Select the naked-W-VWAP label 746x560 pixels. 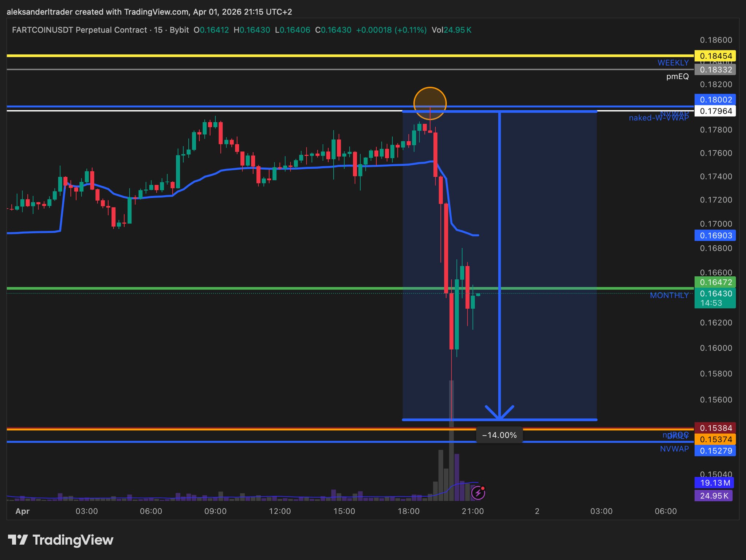659,118
